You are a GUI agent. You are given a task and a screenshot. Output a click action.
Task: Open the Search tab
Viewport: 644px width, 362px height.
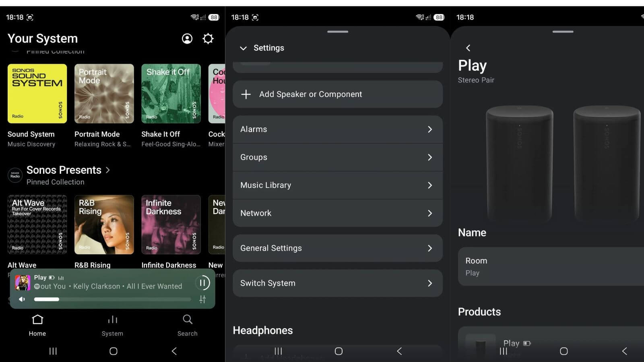pyautogui.click(x=188, y=325)
